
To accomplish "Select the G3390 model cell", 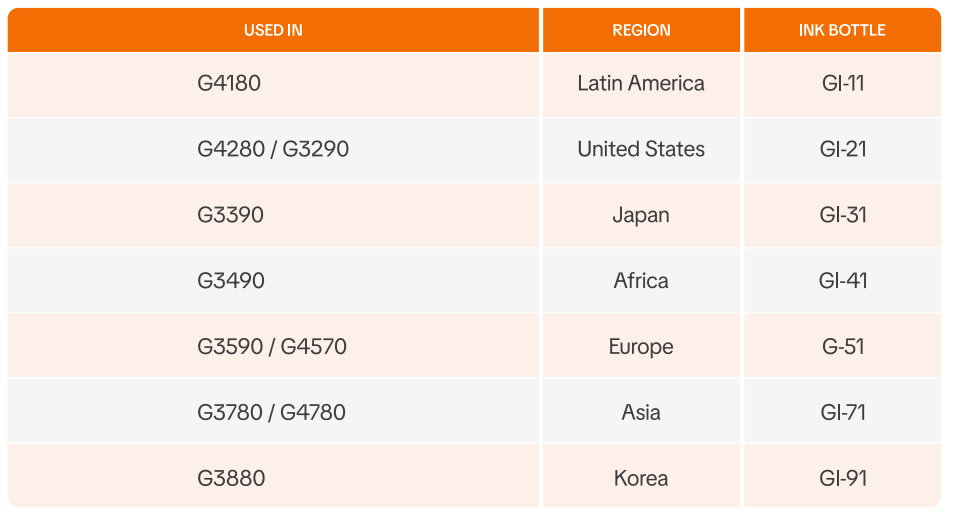I will (x=230, y=215).
